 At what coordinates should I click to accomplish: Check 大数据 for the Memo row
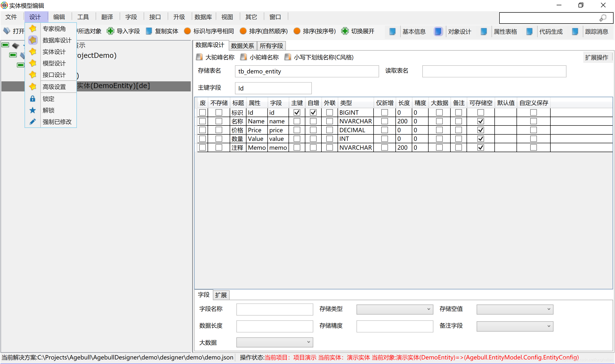point(439,147)
